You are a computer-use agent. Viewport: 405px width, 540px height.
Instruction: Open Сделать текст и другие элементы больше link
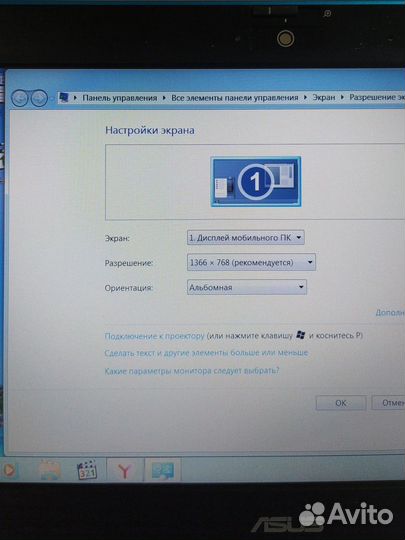tap(206, 353)
